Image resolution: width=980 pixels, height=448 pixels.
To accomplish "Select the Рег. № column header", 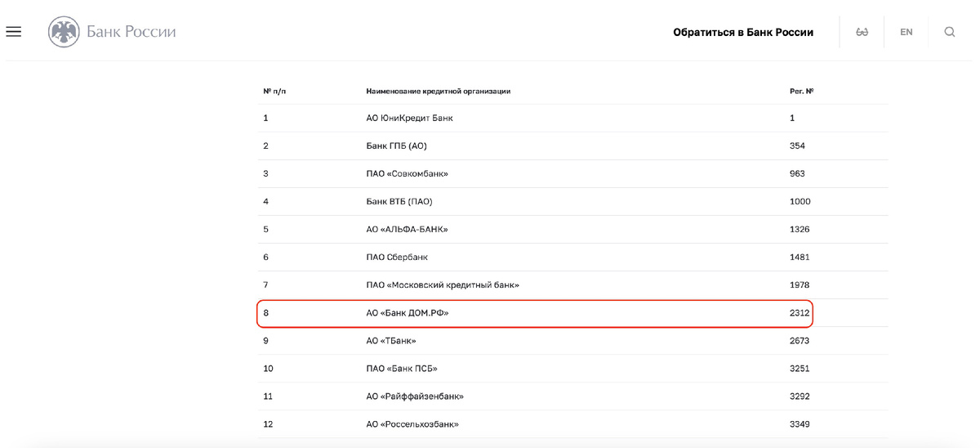I will [801, 91].
